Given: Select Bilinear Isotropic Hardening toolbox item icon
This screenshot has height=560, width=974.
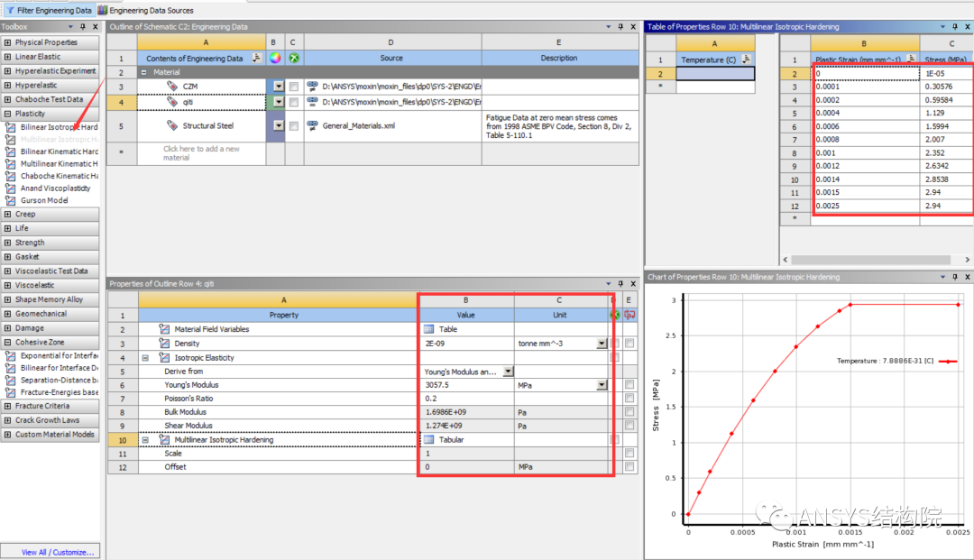Looking at the screenshot, I should pos(11,126).
